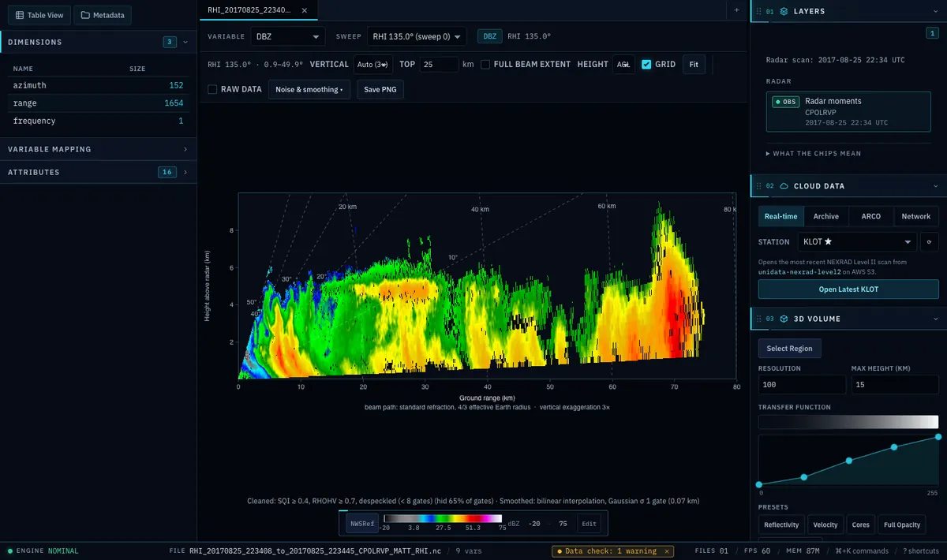
Task: Open the Vertical Auto exaggeration dropdown
Action: pyautogui.click(x=372, y=65)
